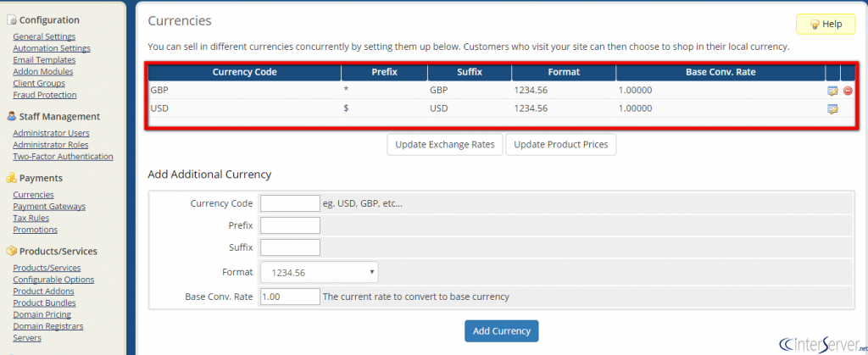The image size is (868, 355).
Task: Open Fraud Protection link
Action: click(x=45, y=95)
